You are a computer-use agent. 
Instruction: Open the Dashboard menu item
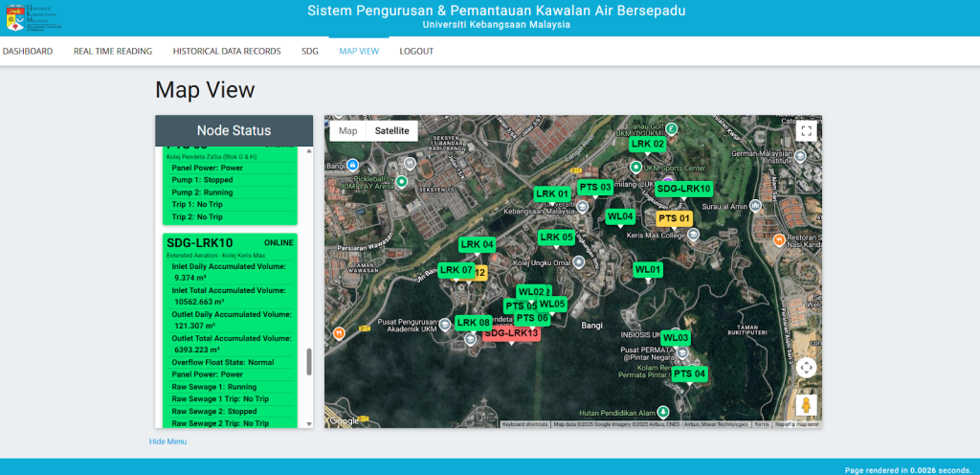(28, 51)
